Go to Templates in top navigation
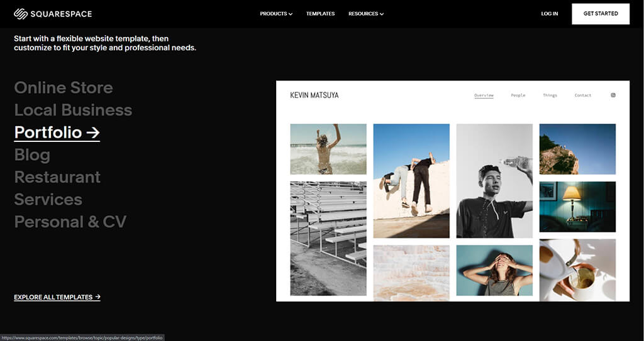Screen dimensions: 644x341 pyautogui.click(x=320, y=14)
